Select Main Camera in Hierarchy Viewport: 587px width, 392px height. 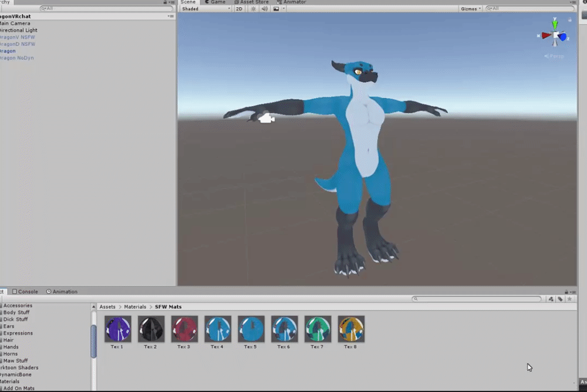tap(15, 23)
